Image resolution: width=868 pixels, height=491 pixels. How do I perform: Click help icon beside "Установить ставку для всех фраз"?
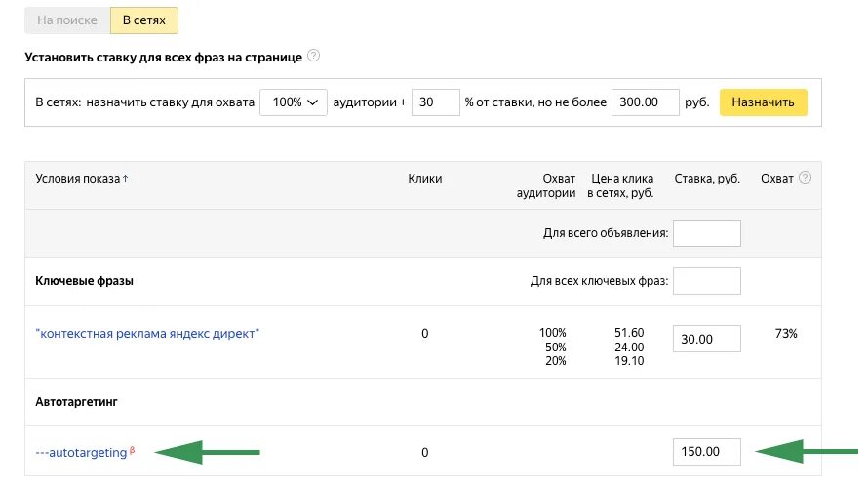point(313,56)
